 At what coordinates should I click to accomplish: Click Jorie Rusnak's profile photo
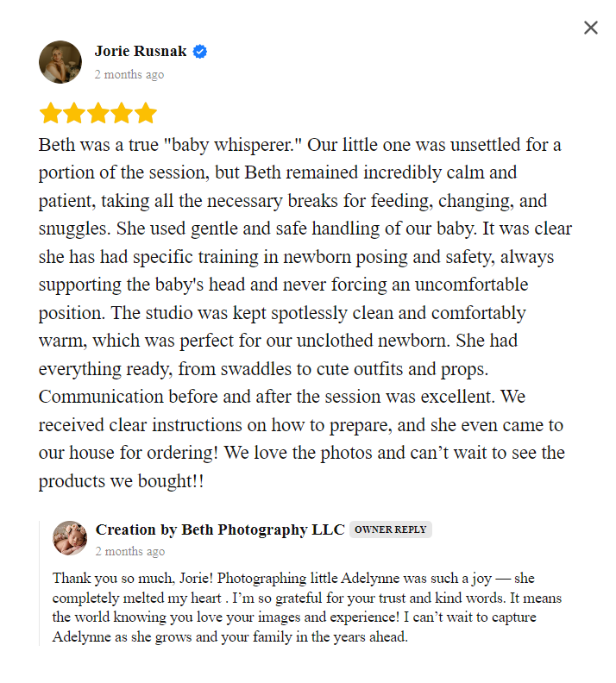tap(60, 62)
